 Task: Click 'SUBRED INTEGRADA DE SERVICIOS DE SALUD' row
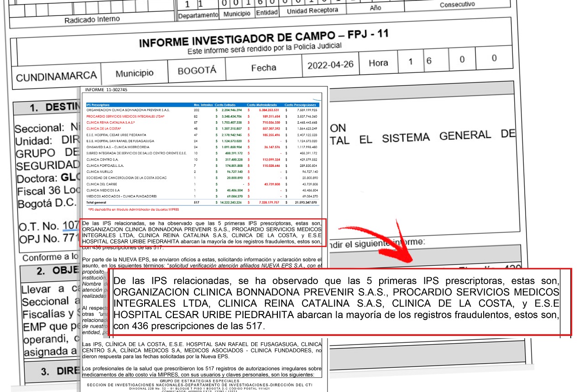[202, 154]
